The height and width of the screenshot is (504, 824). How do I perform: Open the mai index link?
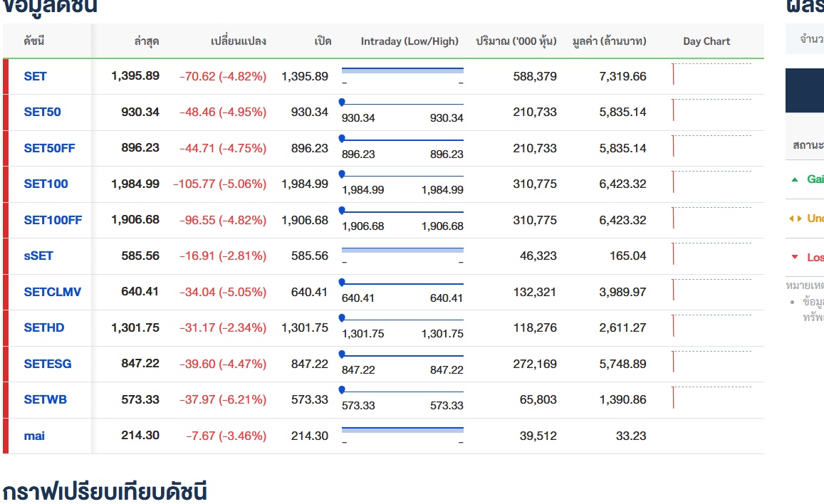[x=34, y=436]
